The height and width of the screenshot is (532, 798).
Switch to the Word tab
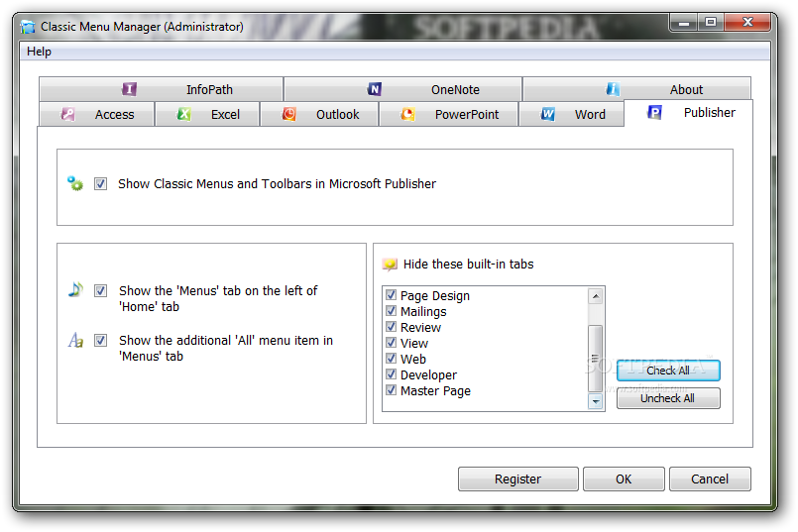click(x=572, y=115)
